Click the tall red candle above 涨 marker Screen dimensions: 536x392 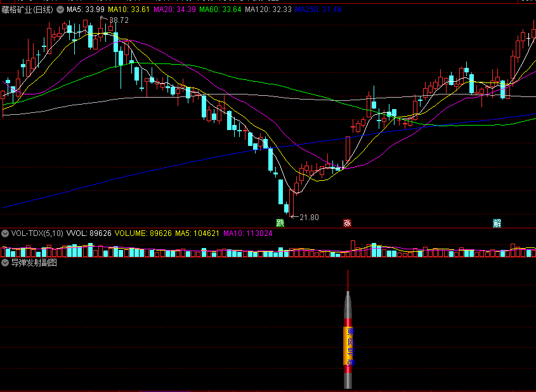coord(348,149)
